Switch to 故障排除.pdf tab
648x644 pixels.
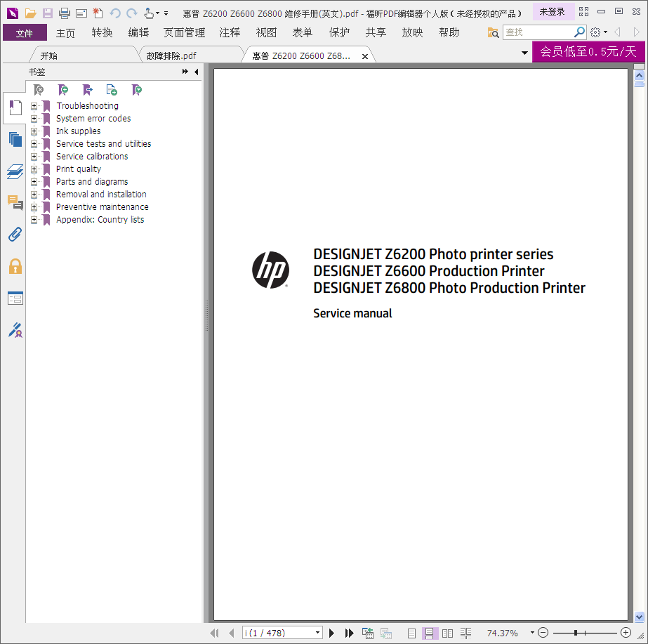click(x=171, y=55)
